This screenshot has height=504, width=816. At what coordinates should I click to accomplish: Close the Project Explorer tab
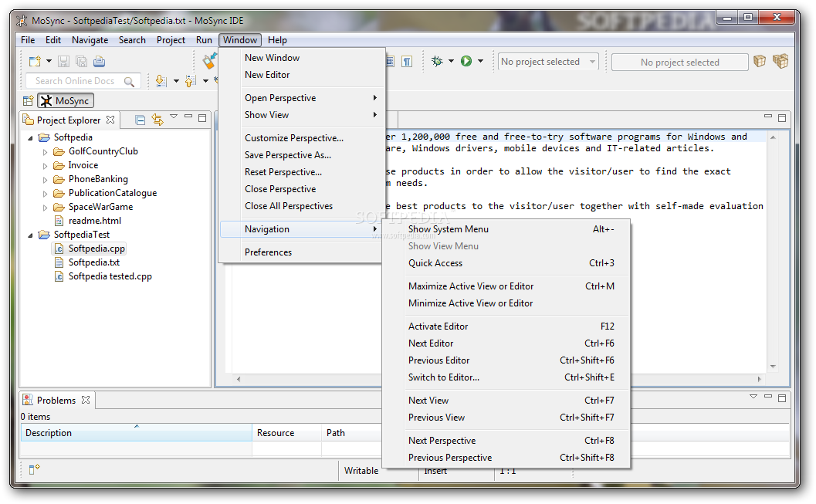point(110,120)
